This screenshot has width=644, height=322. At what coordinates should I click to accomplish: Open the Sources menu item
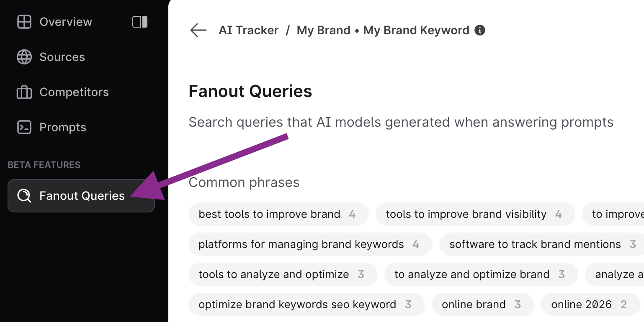[x=62, y=57]
